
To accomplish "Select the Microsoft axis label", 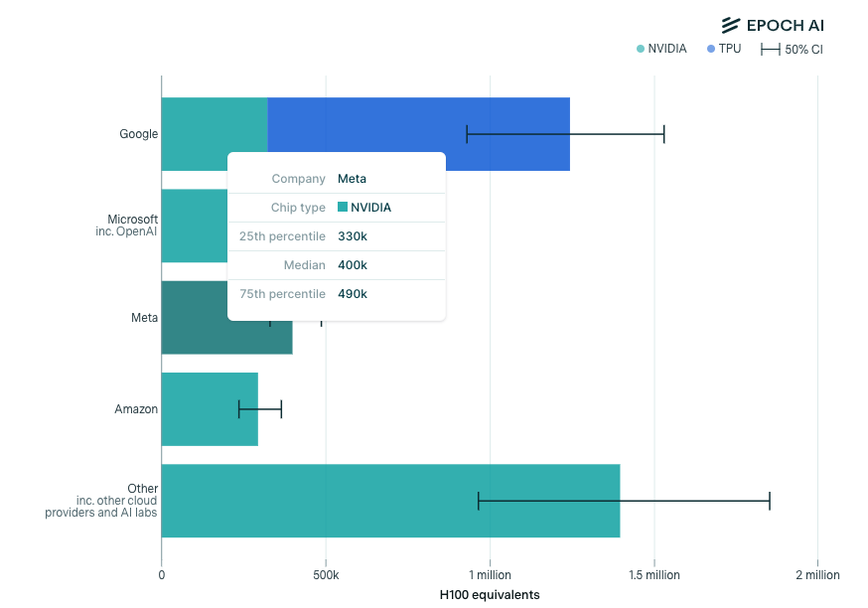I will pos(132,220).
